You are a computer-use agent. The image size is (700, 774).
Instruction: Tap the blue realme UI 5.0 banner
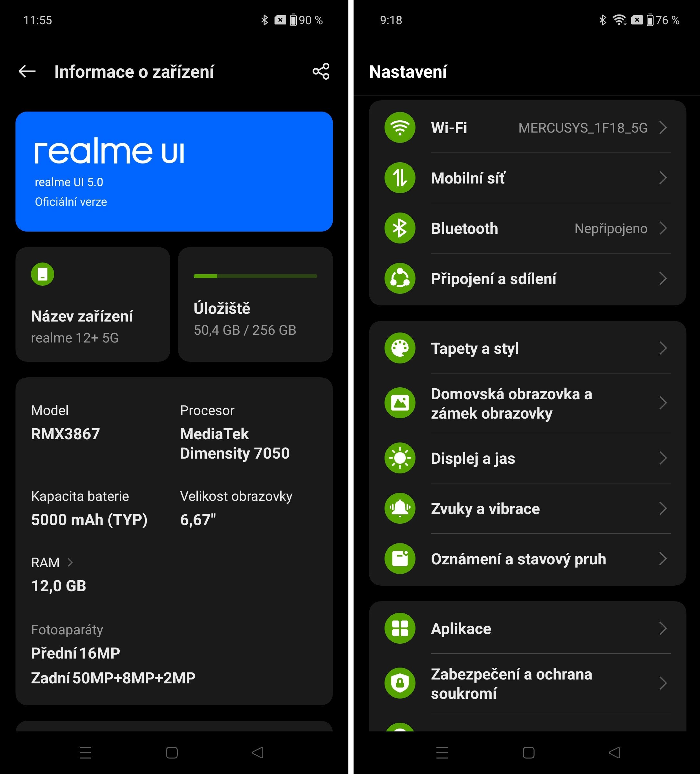[x=174, y=172]
